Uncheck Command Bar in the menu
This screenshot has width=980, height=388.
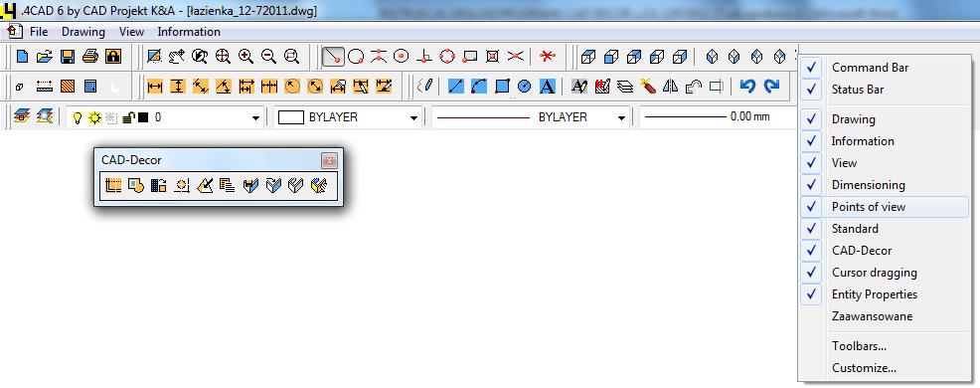click(x=884, y=68)
